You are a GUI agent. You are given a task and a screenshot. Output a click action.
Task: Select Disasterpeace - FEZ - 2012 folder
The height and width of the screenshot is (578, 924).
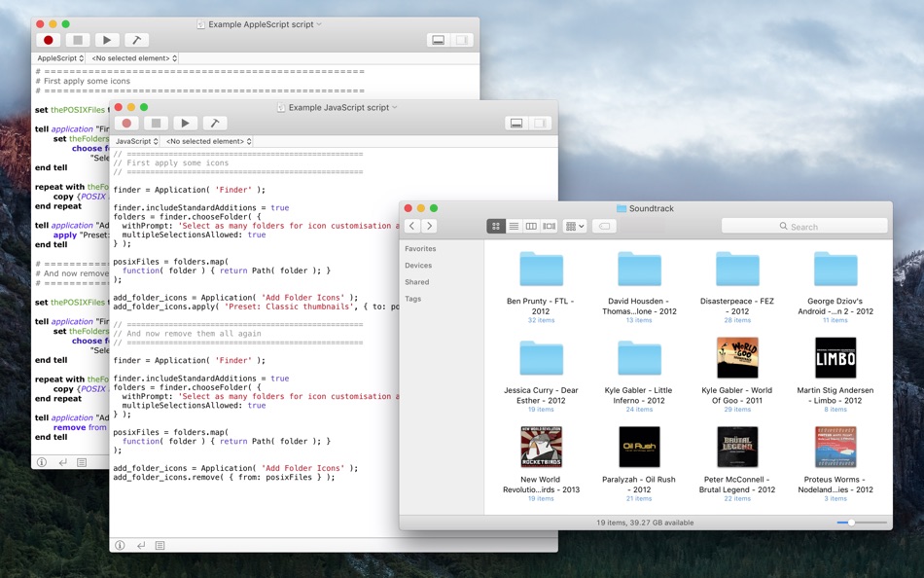tap(737, 270)
